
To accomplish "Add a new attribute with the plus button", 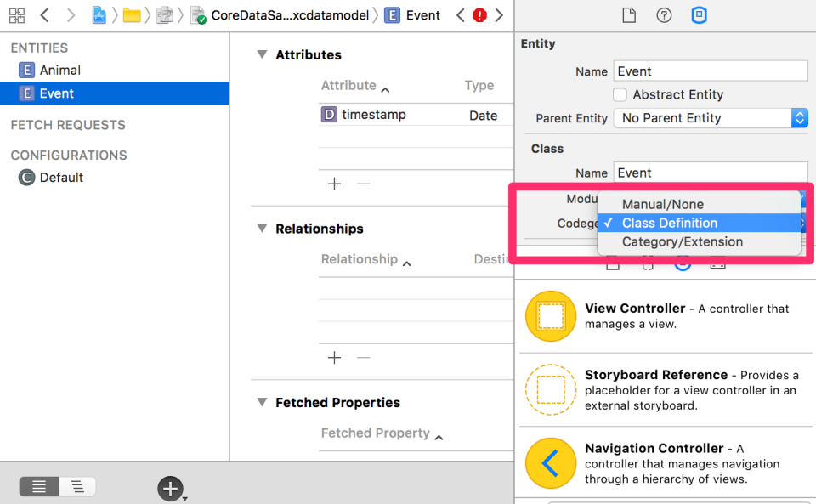I will pyautogui.click(x=334, y=184).
